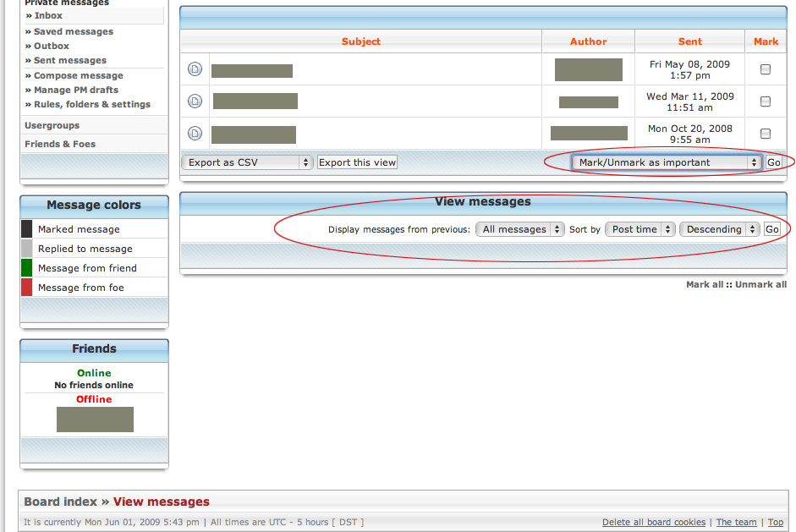Image resolution: width=796 pixels, height=532 pixels.
Task: Open the All messages time filter dropdown
Action: pyautogui.click(x=519, y=229)
